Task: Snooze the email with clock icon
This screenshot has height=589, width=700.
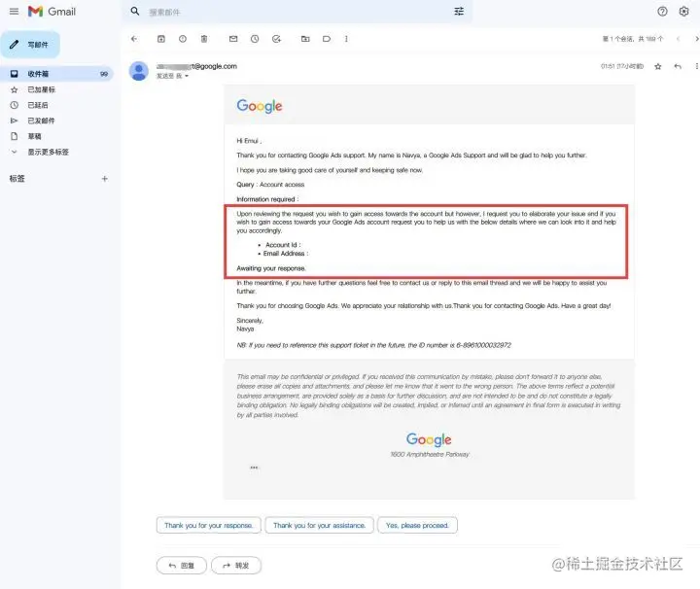Action: [x=255, y=39]
